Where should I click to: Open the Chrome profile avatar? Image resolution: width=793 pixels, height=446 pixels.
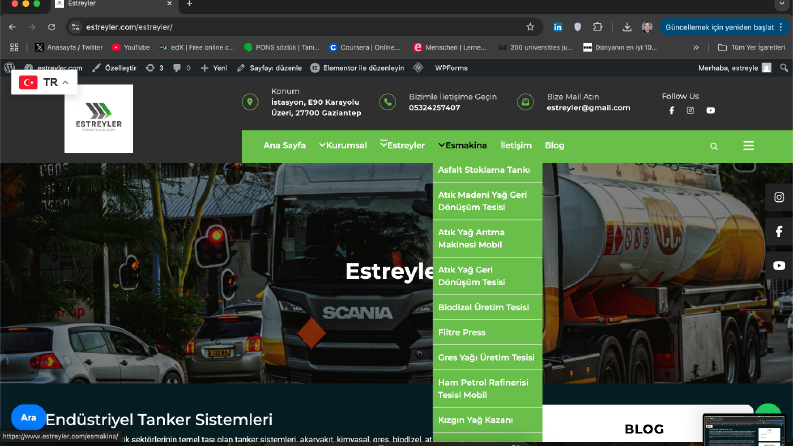(x=647, y=27)
